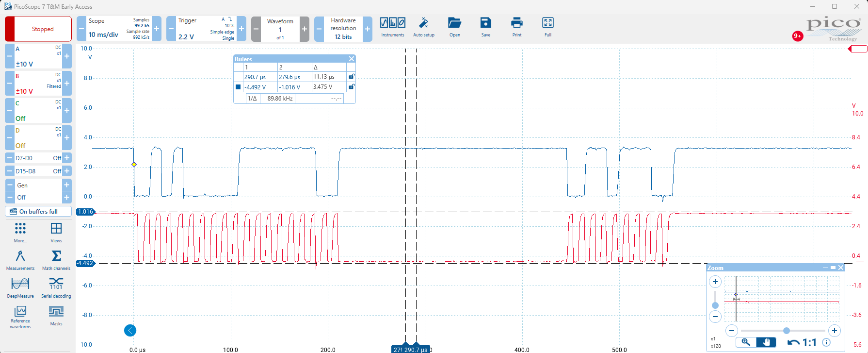Click the yellow trigger point marker

(134, 164)
